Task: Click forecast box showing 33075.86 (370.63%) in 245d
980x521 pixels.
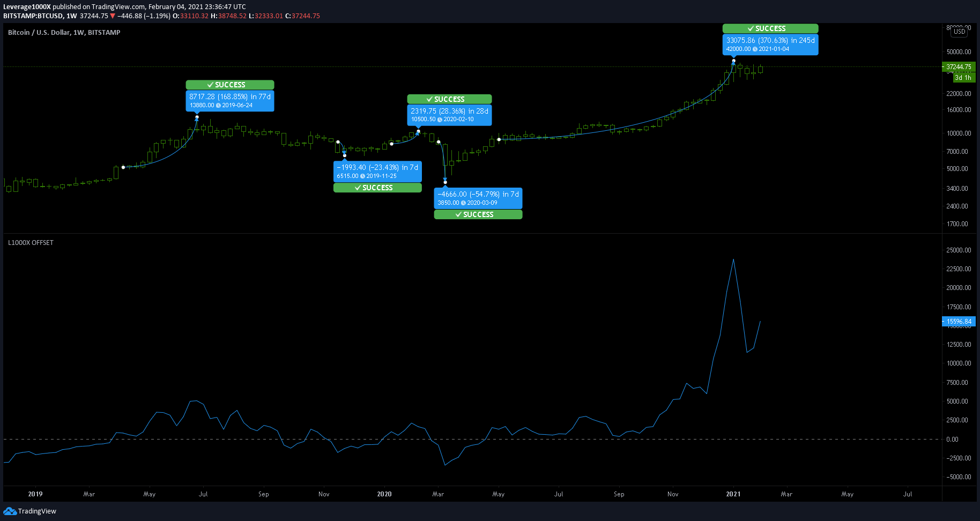Action: pos(770,44)
